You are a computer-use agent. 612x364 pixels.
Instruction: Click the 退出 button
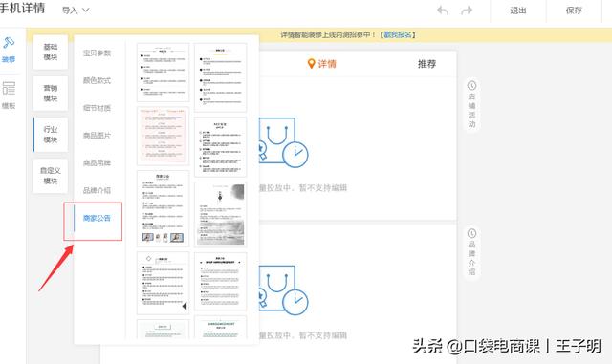[518, 11]
